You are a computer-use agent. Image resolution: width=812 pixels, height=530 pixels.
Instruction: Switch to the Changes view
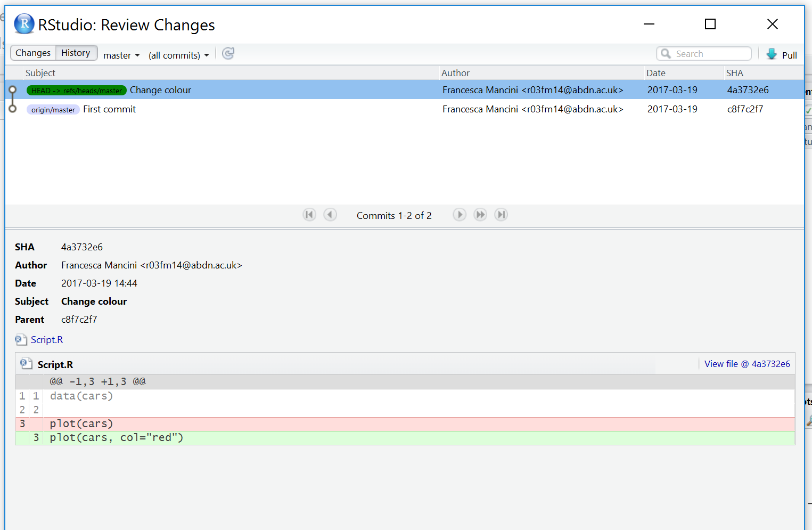click(33, 53)
